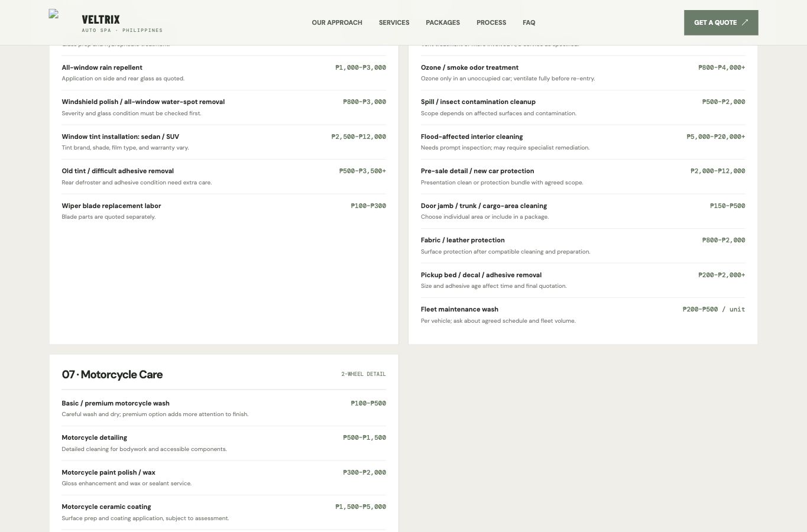Open the Our Approach nav link
This screenshot has height=532, width=807.
(x=337, y=22)
